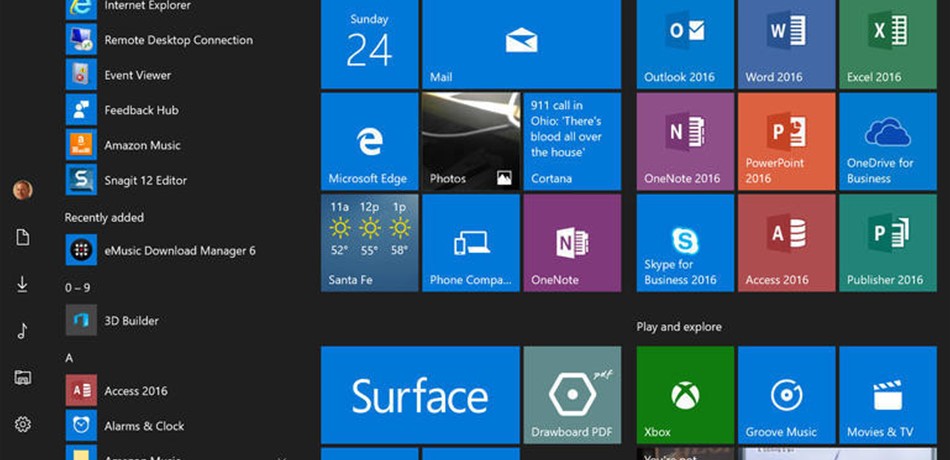This screenshot has width=950, height=460.
Task: Launch the Excel 2016 tile
Action: point(888,44)
